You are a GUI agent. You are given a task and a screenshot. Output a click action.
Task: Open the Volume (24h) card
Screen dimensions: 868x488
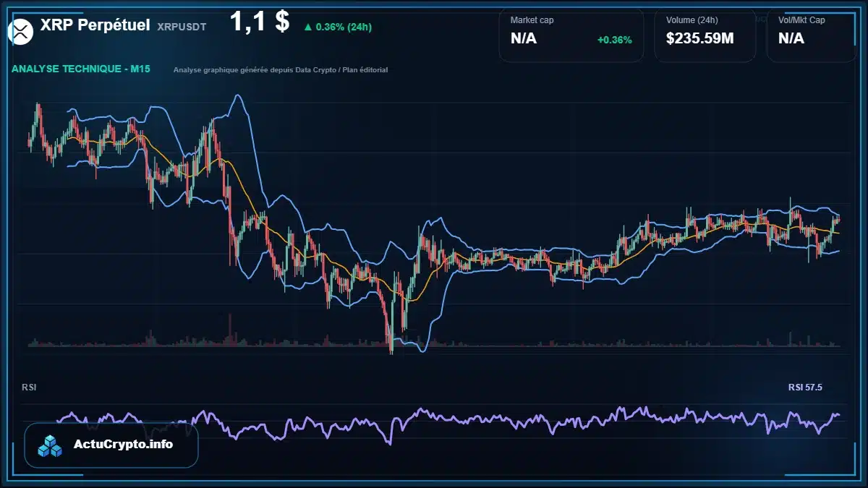(705, 35)
